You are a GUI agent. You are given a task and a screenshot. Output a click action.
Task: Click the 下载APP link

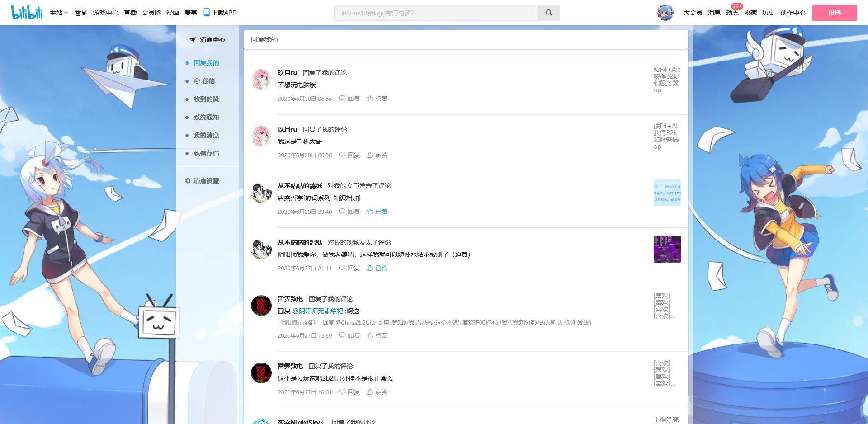point(220,13)
